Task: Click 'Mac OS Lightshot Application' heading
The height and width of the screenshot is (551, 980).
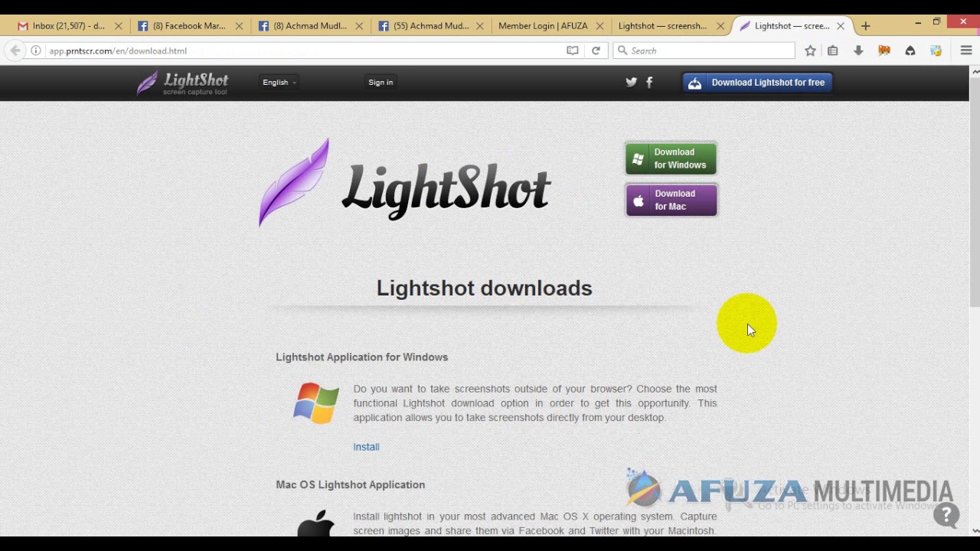Action: pos(350,484)
